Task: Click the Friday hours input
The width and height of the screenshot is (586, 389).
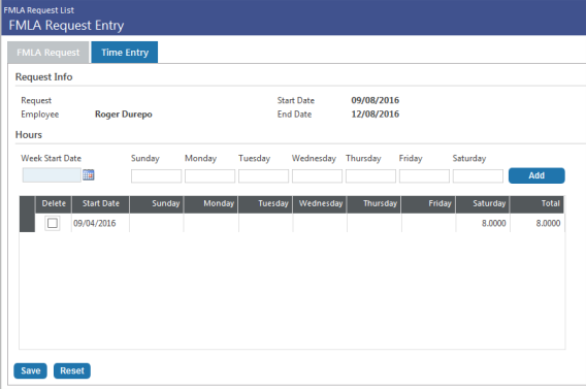Action: 425,176
